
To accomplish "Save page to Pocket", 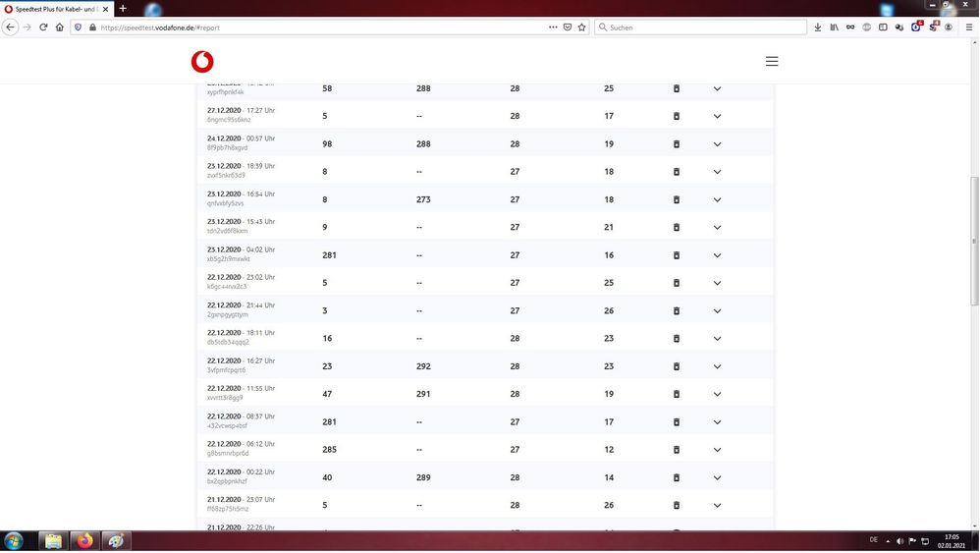I will (x=568, y=28).
